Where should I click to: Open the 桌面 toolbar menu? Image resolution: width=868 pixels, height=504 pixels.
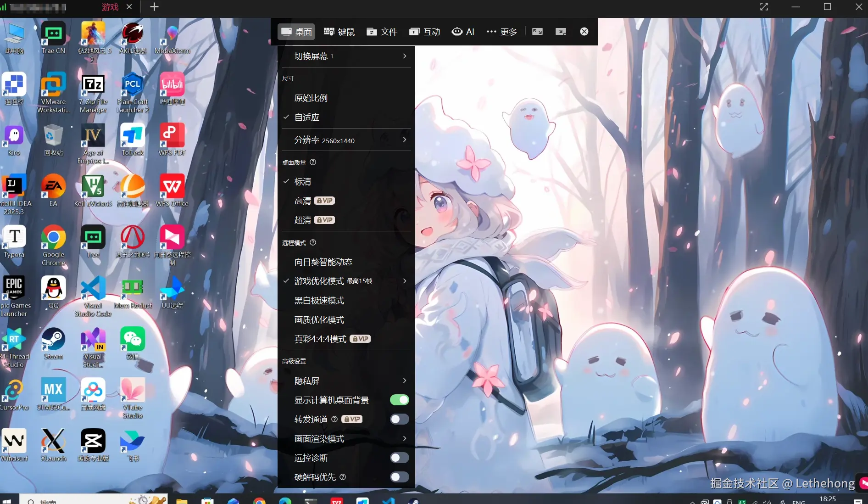[296, 32]
